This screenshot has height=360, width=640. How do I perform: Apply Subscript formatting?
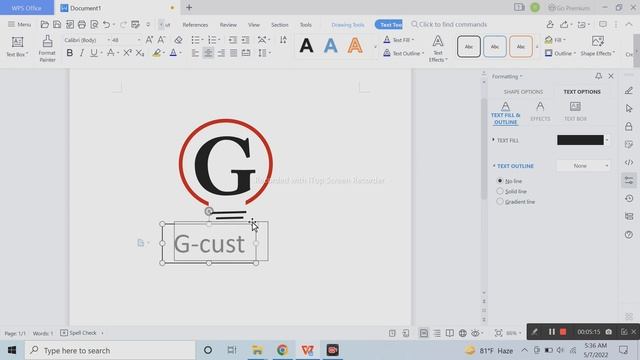tap(140, 53)
